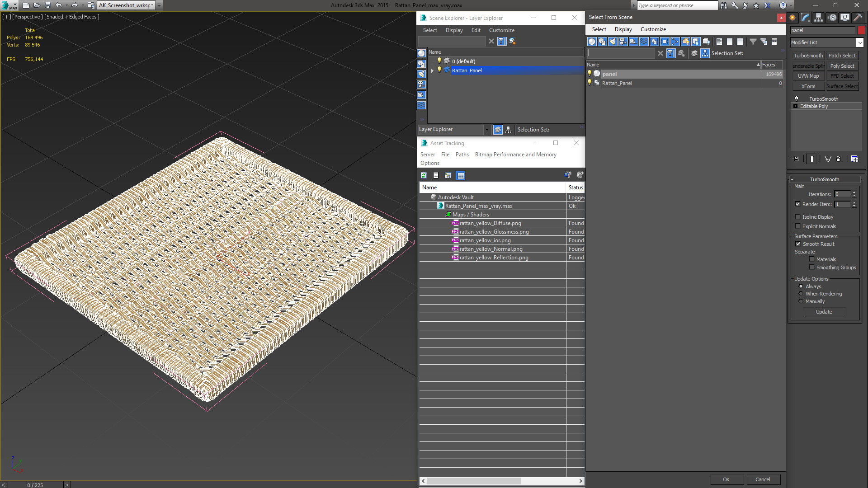Open Edit menu in Scene Explorer
This screenshot has width=868, height=488.
click(476, 30)
